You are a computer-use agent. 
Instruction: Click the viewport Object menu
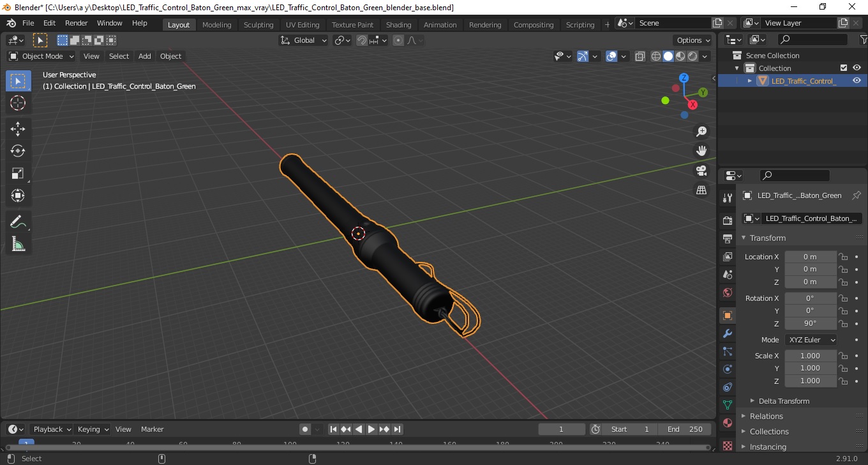point(170,56)
